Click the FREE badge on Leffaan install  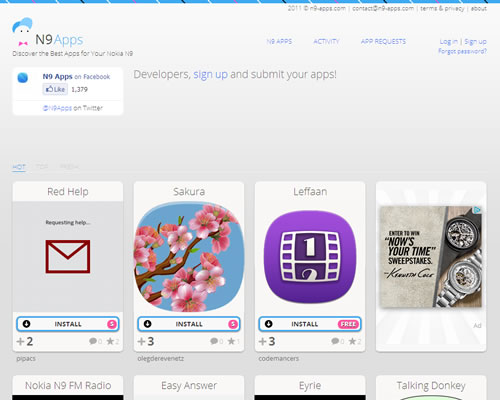pos(349,324)
